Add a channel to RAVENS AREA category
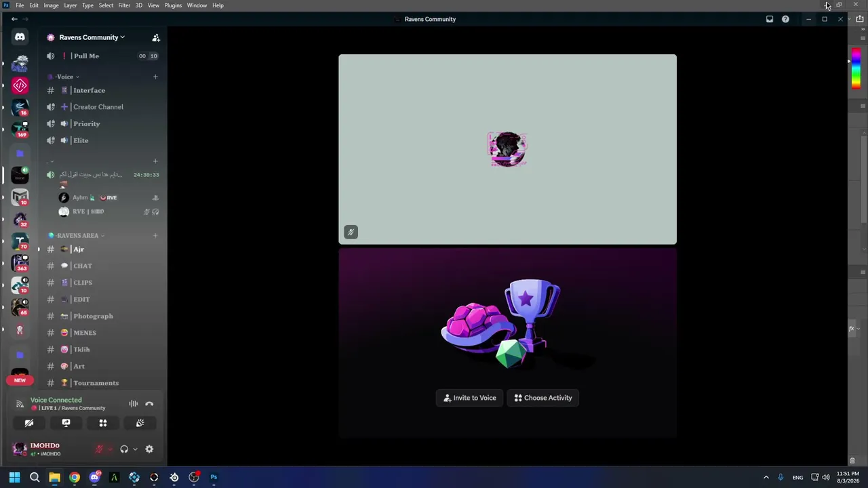Viewport: 868px width, 488px height. [155, 236]
